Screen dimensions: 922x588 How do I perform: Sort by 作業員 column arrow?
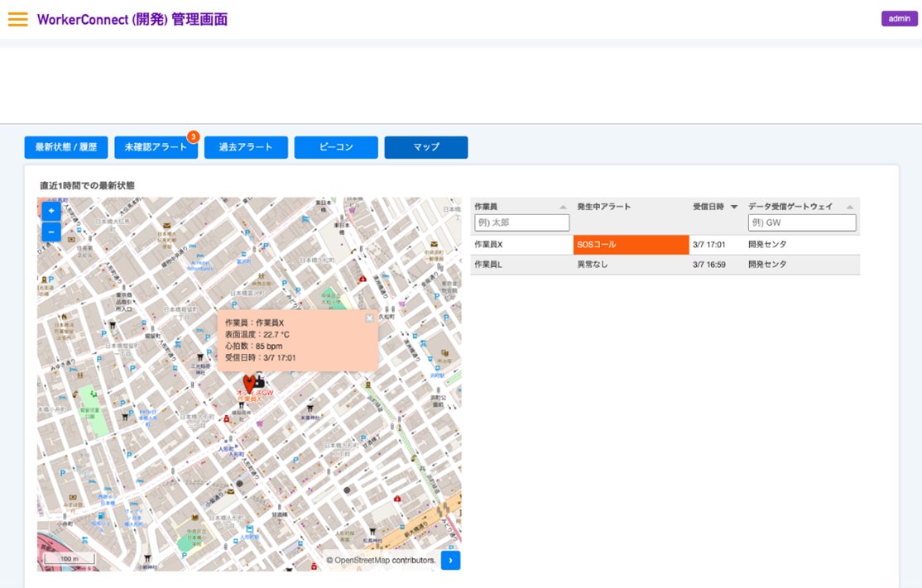[x=563, y=207]
